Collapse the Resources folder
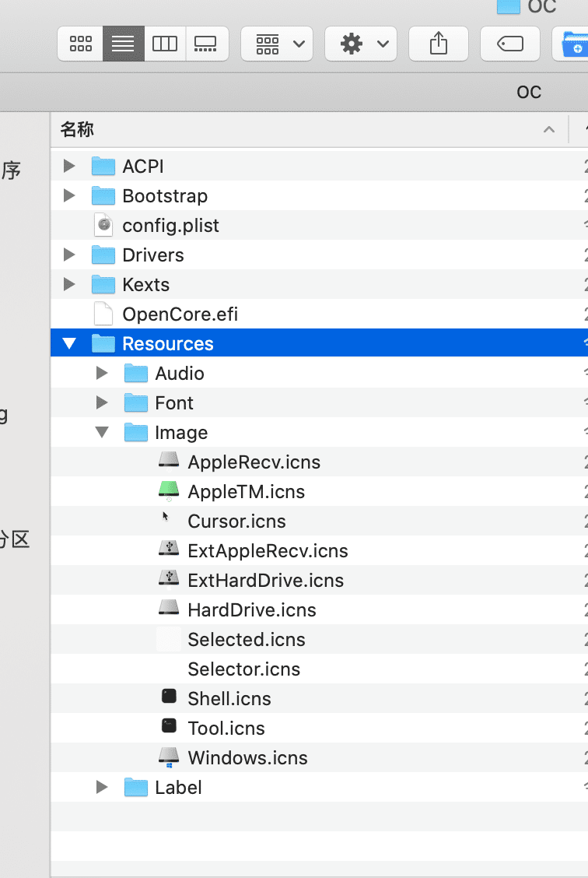588x878 pixels. (x=69, y=343)
